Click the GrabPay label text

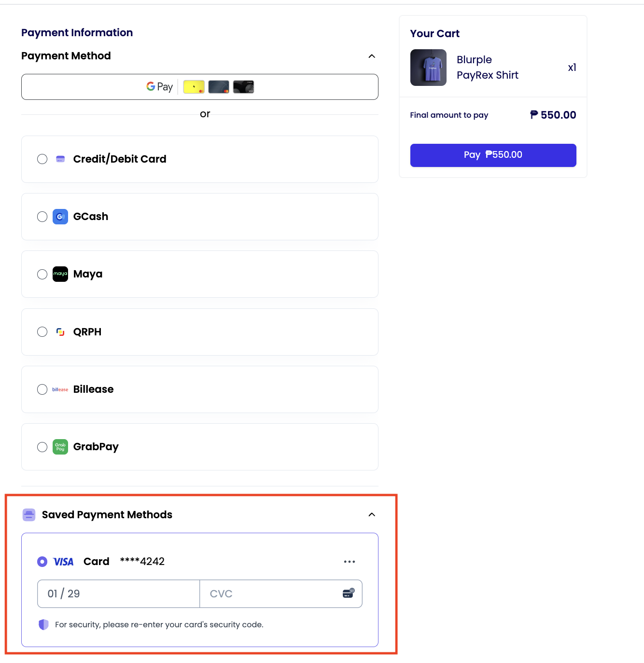tap(96, 447)
